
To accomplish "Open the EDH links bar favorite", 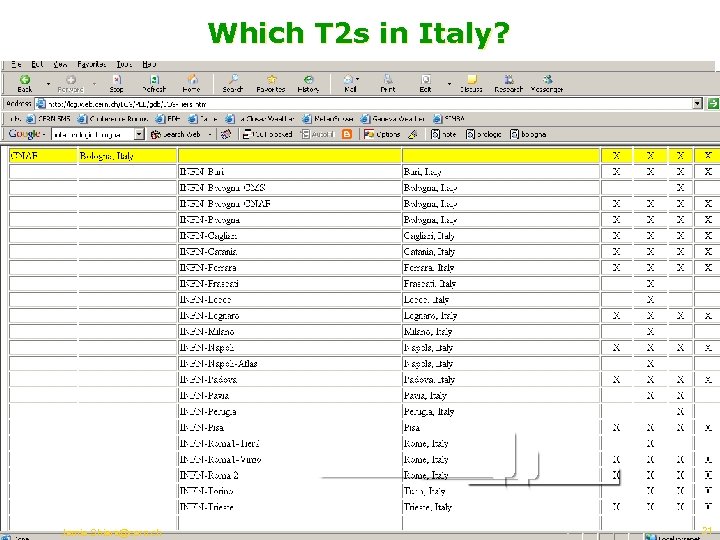I will point(168,119).
